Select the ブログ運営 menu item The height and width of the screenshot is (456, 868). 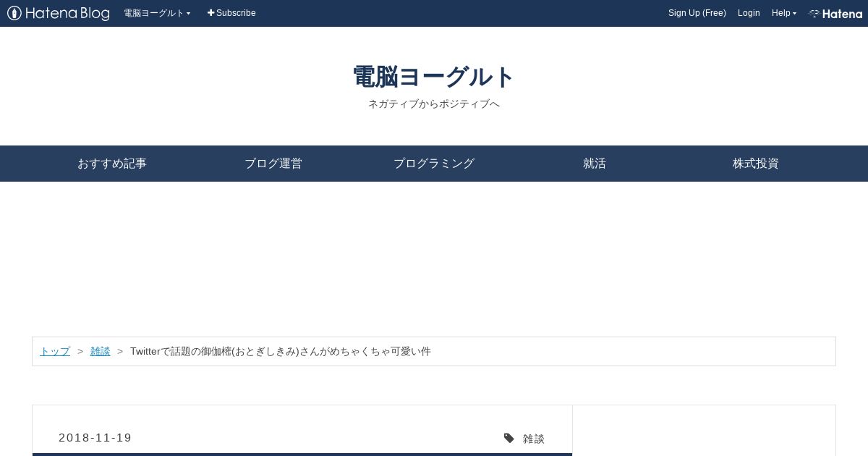coord(273,164)
